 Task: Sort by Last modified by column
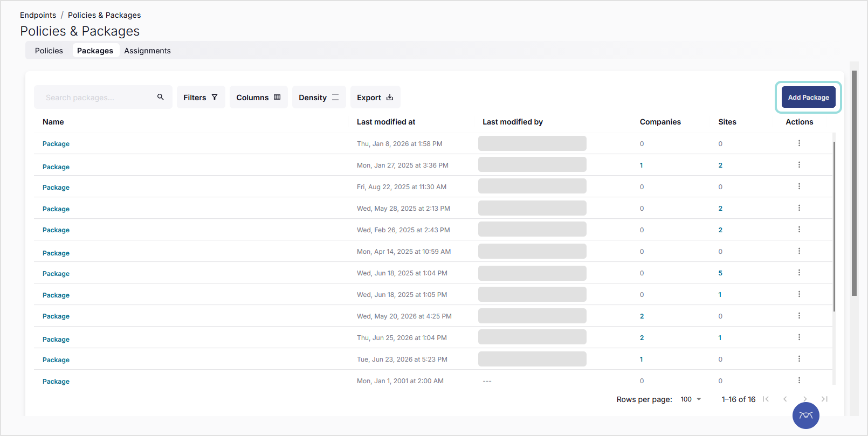(x=513, y=122)
